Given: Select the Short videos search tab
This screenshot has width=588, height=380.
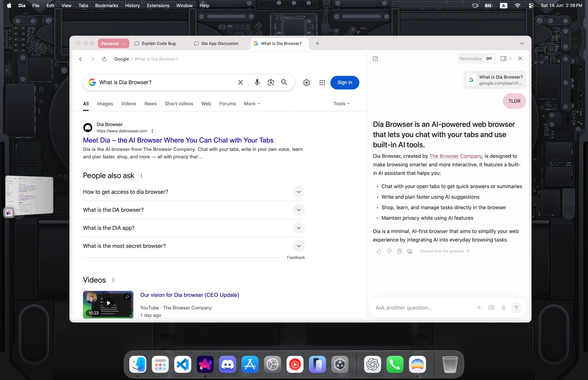Looking at the screenshot, I should tap(179, 104).
